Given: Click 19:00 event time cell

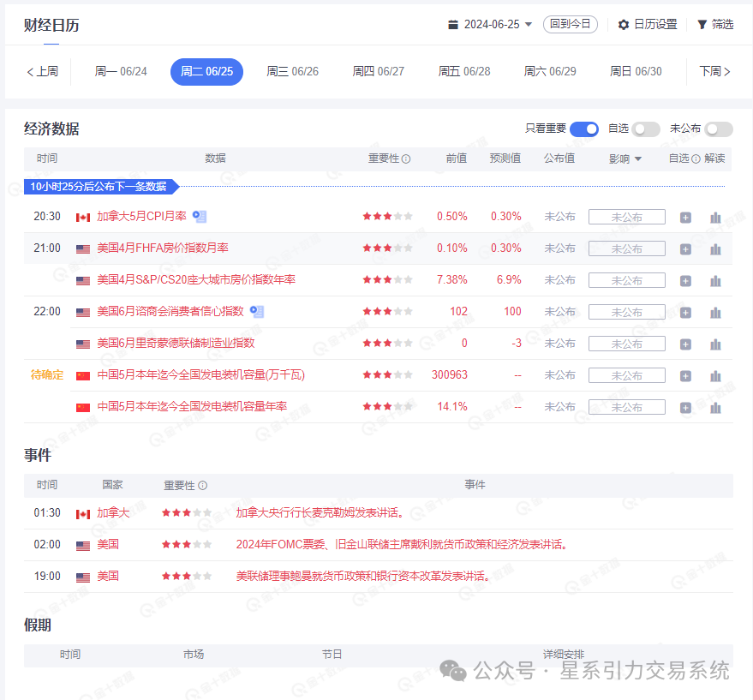Looking at the screenshot, I should point(47,577).
